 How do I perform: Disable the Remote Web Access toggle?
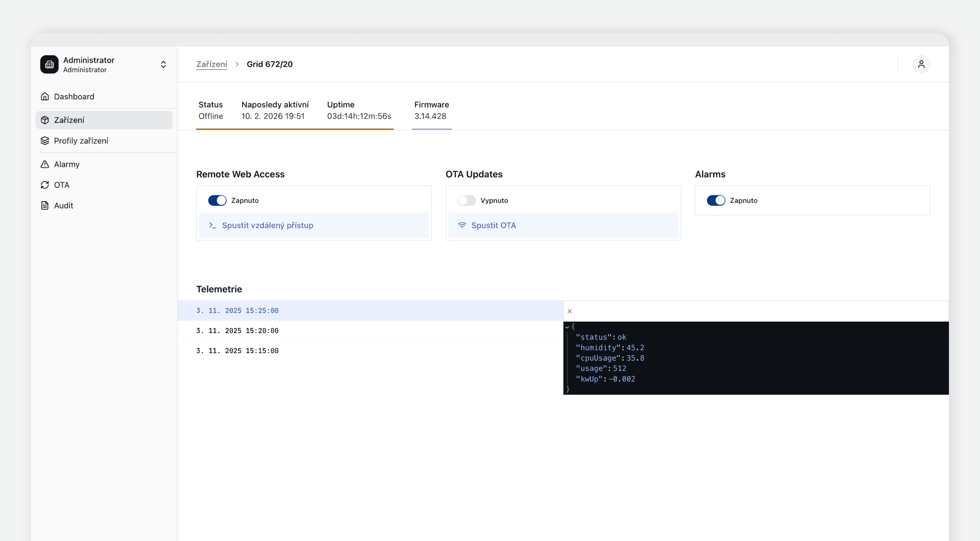point(217,200)
